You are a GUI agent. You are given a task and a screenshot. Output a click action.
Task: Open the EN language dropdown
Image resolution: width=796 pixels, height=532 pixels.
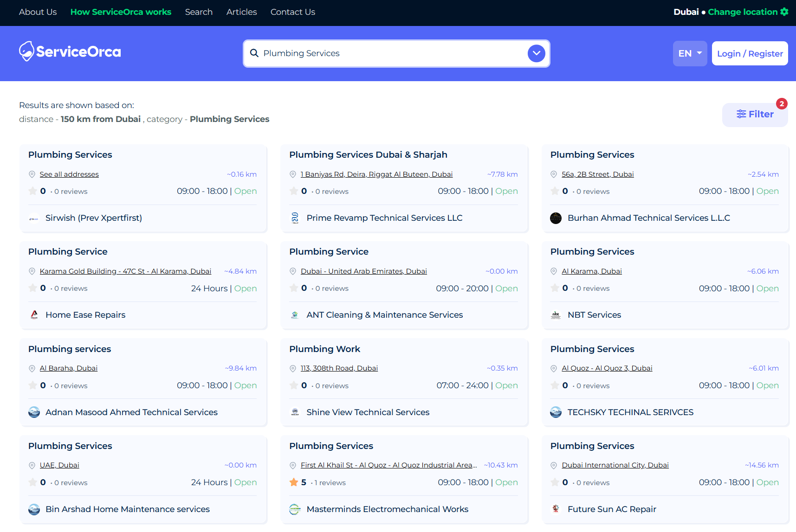tap(690, 53)
